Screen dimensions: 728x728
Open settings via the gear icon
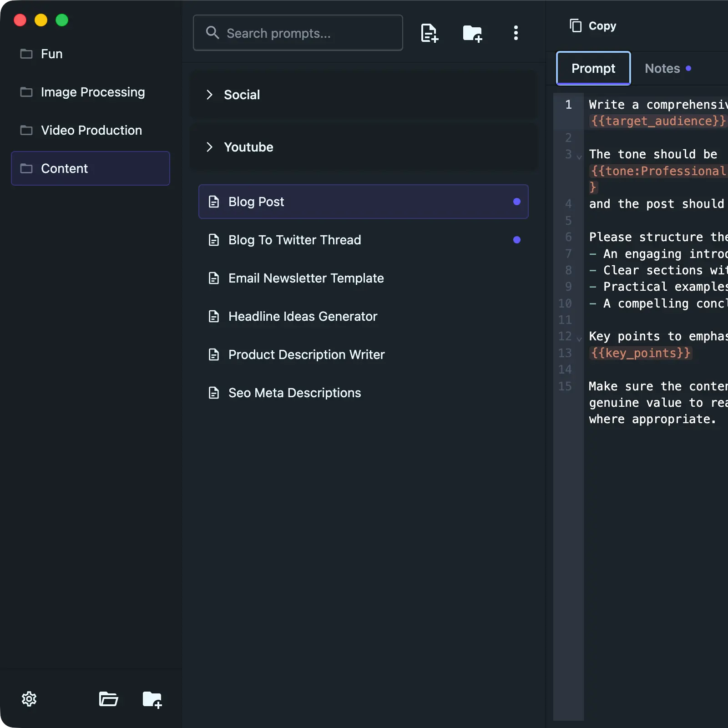point(29,699)
